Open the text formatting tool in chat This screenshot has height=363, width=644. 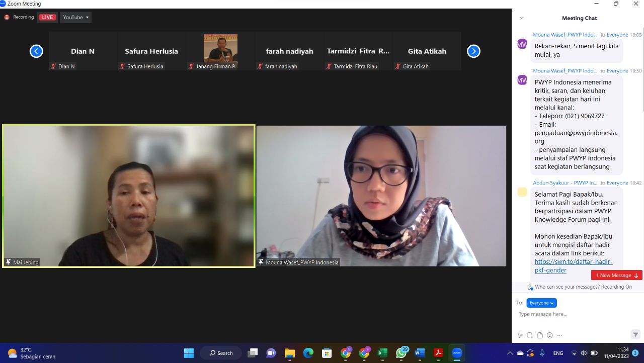point(520,335)
